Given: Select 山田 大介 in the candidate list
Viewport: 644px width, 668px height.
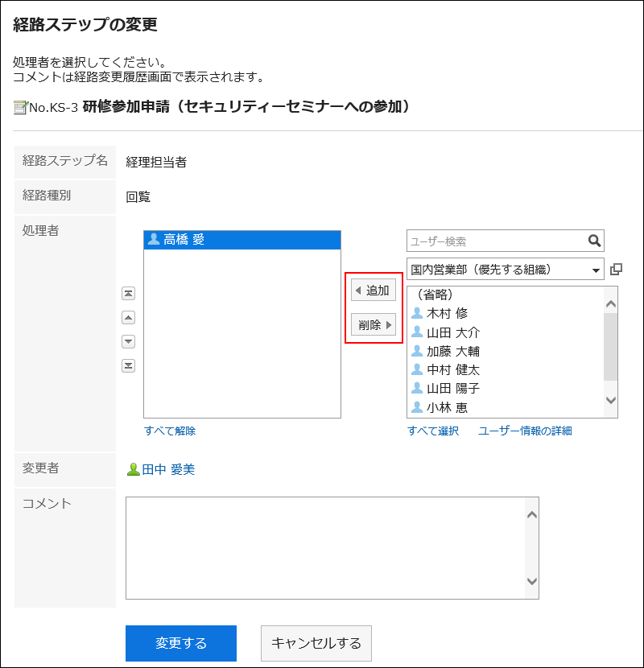Looking at the screenshot, I should click(x=506, y=332).
